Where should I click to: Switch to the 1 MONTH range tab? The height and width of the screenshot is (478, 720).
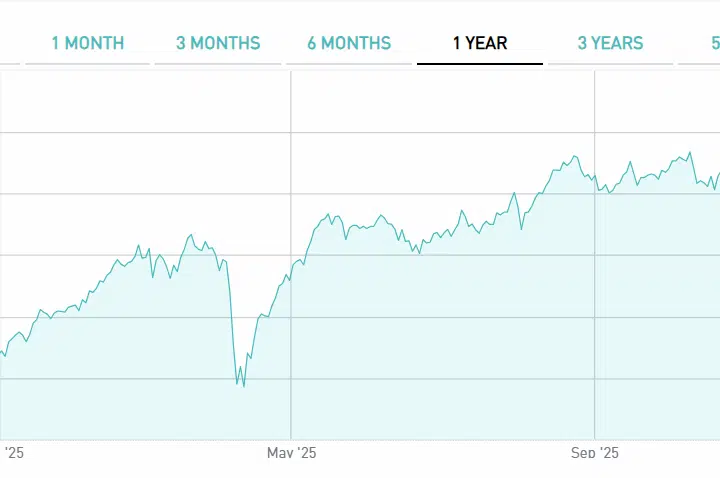88,43
